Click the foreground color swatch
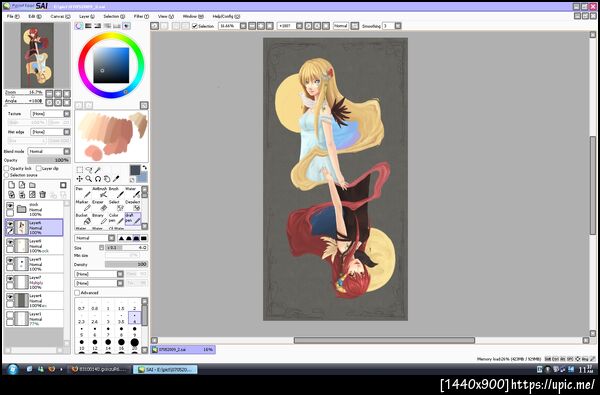Image resolution: width=600 pixels, height=395 pixels. point(135,170)
